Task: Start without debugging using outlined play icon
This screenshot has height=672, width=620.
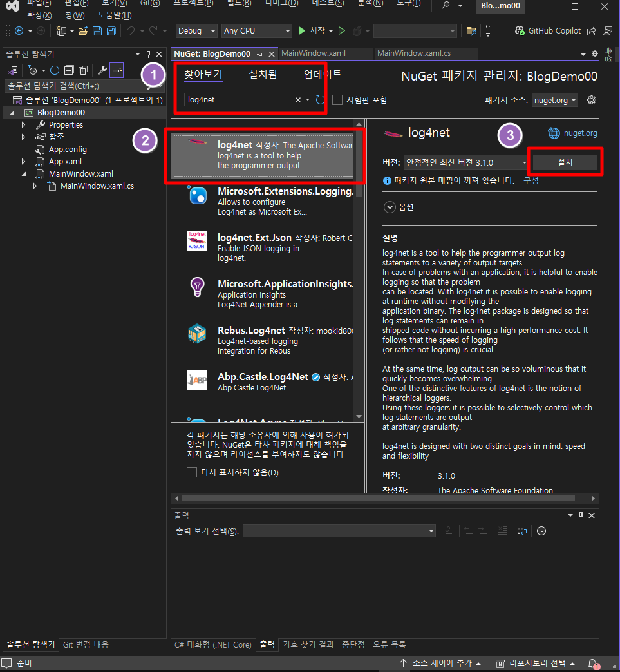Action: tap(342, 31)
